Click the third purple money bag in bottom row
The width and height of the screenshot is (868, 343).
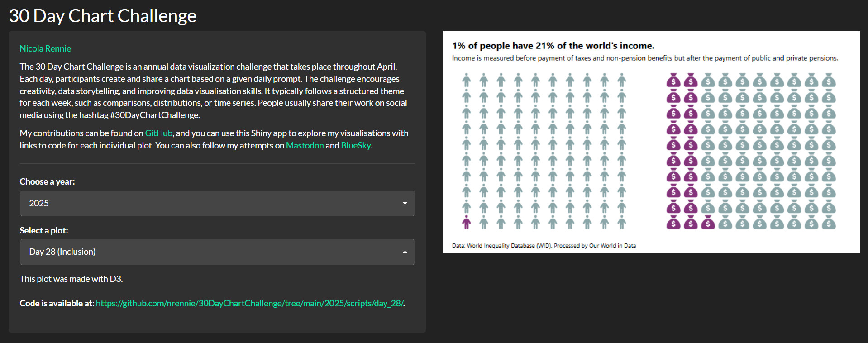coord(708,223)
